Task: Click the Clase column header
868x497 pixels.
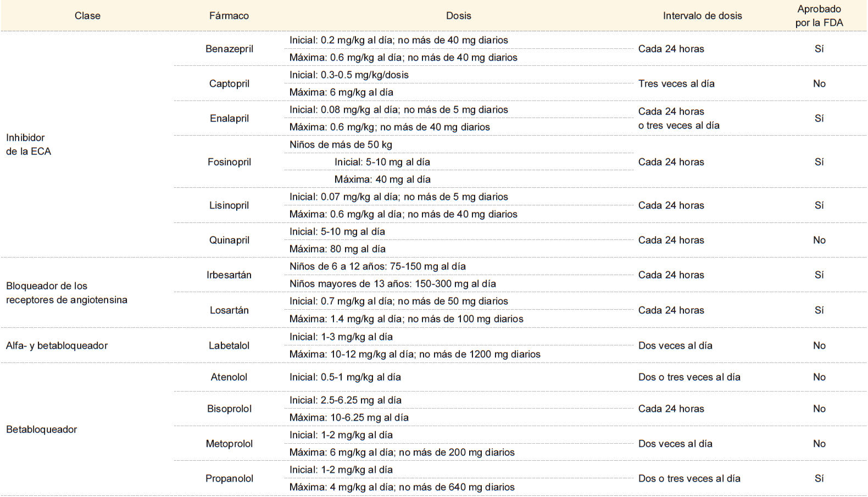Action: pyautogui.click(x=87, y=16)
